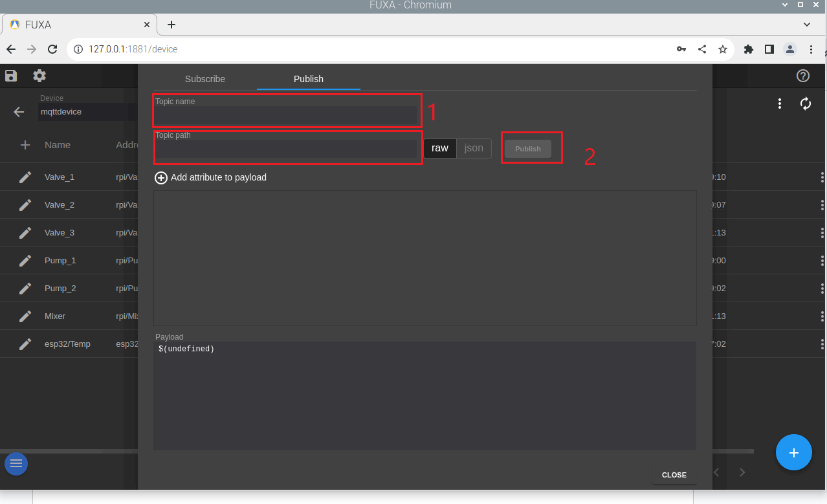Screen dimensions: 827x504
Task: Click into the Topic name field
Action: (x=286, y=115)
